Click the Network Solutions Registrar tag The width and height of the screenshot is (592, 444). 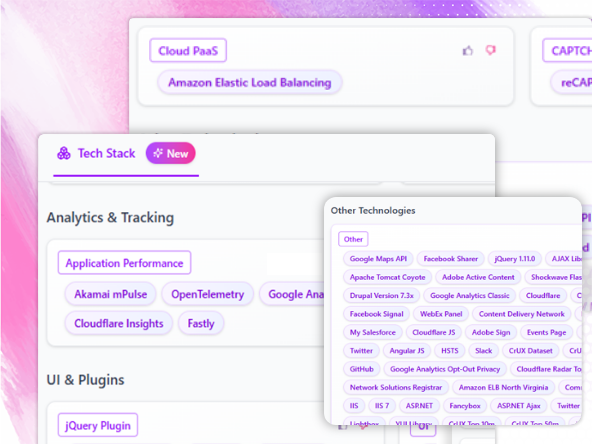click(x=396, y=387)
